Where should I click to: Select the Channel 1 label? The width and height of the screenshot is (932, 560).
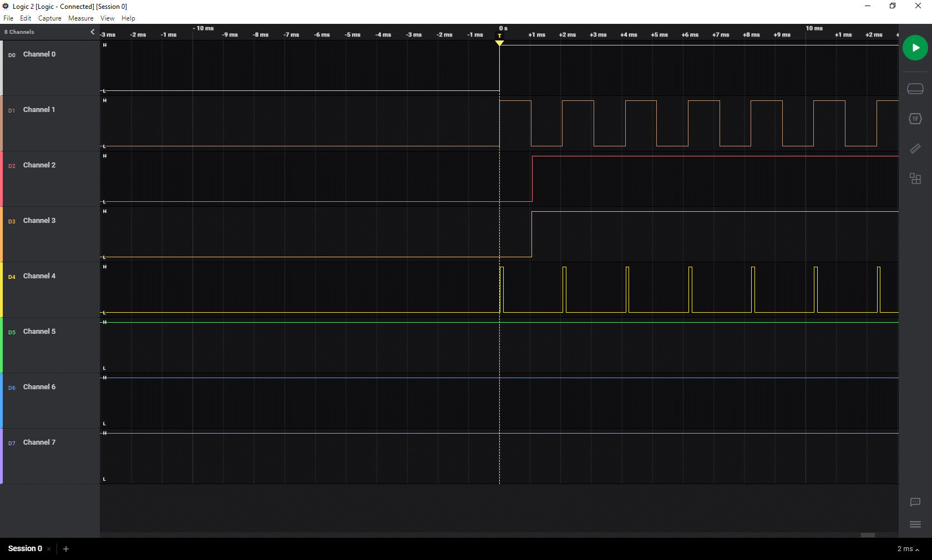[x=39, y=110]
